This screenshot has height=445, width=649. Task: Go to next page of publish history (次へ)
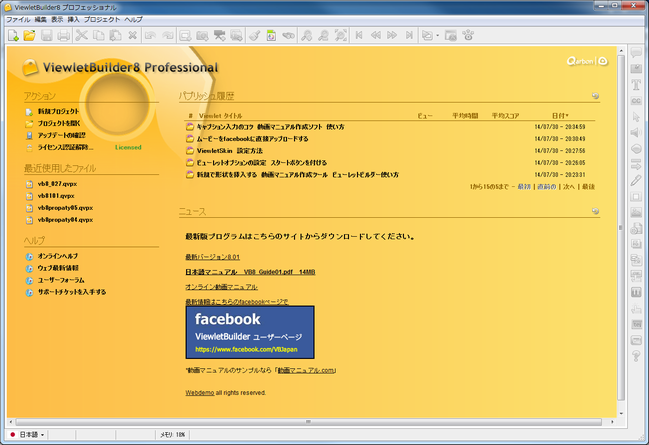[567, 187]
